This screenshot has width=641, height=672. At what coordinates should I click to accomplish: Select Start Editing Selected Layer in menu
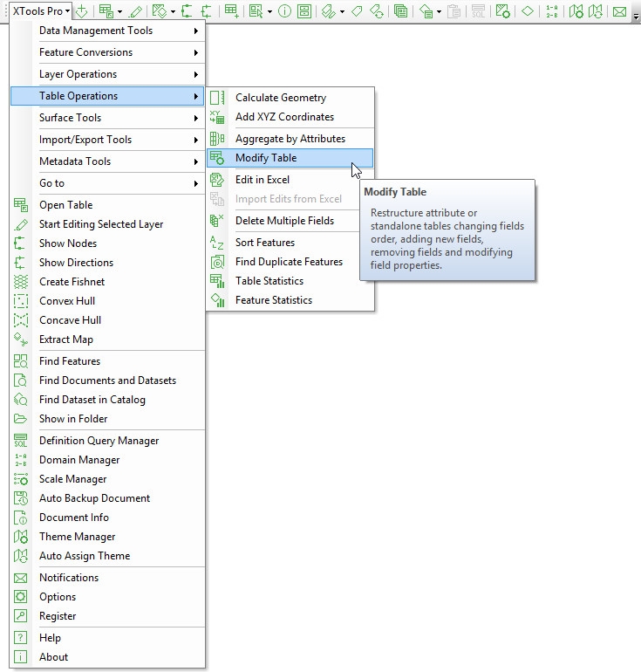[108, 224]
